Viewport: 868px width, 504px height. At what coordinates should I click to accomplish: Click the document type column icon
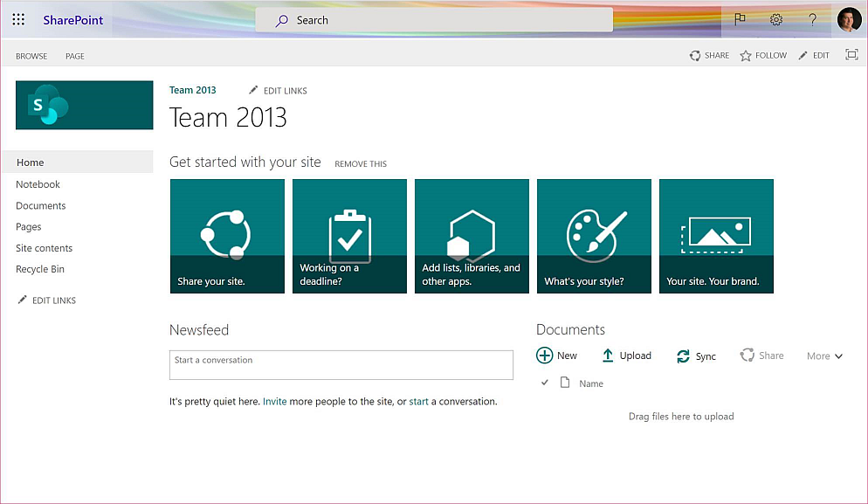565,383
